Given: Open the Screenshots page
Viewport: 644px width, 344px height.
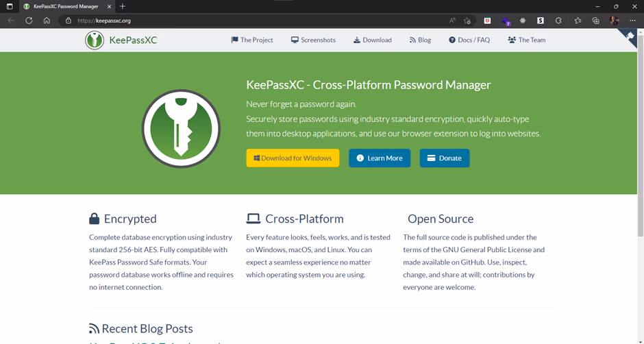Looking at the screenshot, I should click(313, 40).
